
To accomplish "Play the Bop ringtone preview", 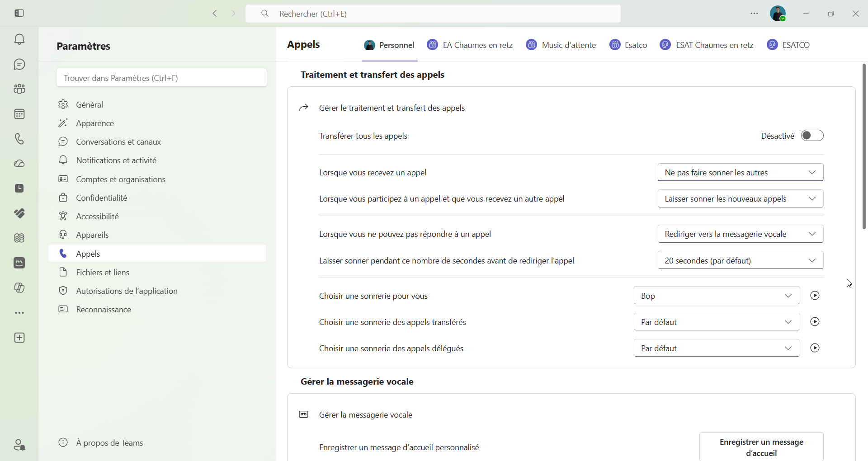I will click(815, 296).
